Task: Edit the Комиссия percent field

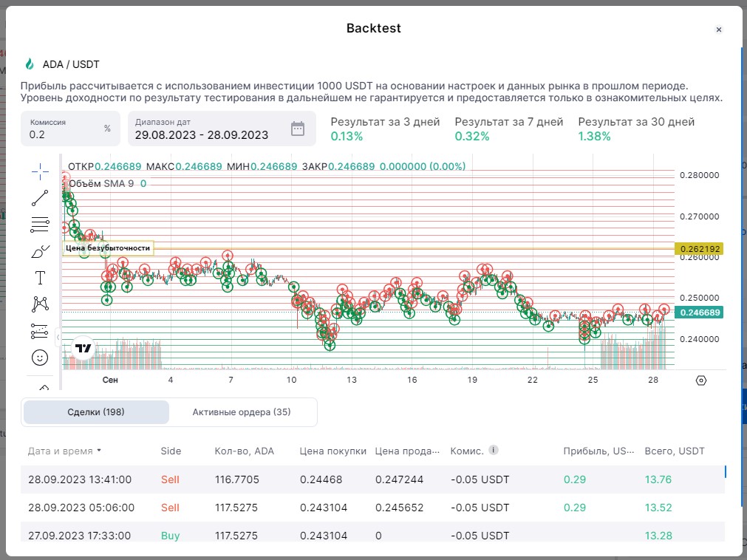Action: (x=70, y=129)
